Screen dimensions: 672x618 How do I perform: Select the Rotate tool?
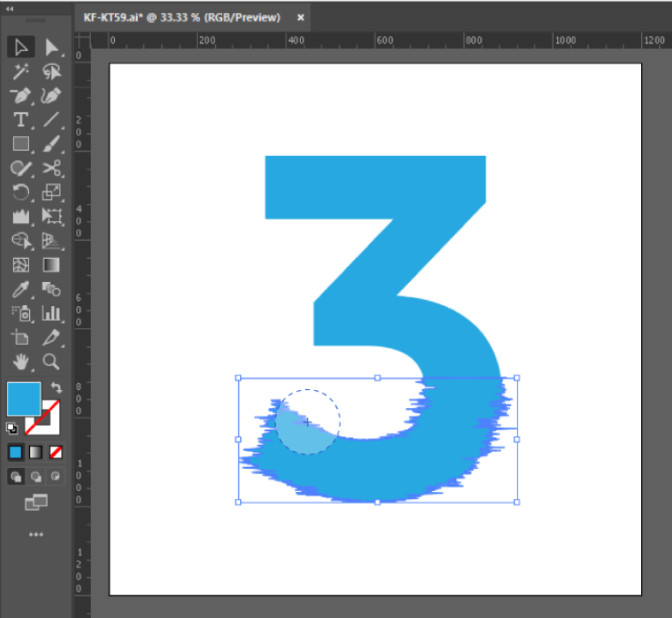tap(21, 192)
